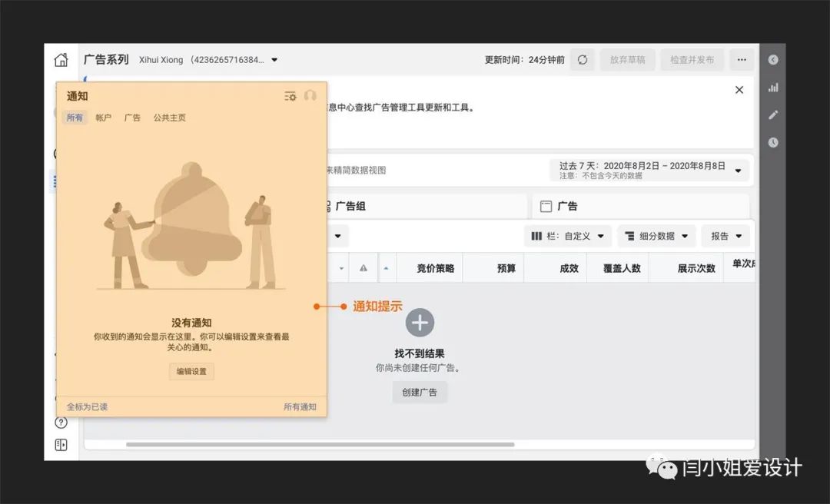Image resolution: width=830 pixels, height=504 pixels.
Task: Sort by the 预算 column header
Action: point(506,268)
